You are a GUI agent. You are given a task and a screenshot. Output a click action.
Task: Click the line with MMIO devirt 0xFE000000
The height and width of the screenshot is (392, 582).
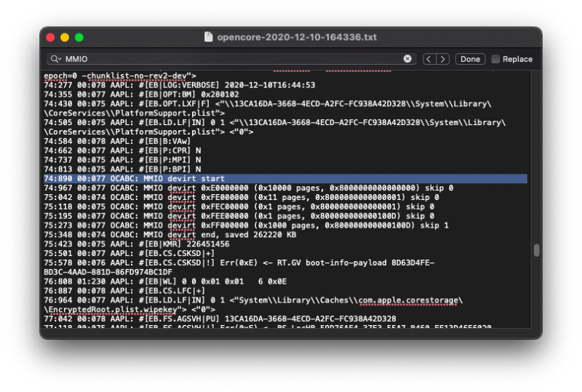(x=242, y=197)
